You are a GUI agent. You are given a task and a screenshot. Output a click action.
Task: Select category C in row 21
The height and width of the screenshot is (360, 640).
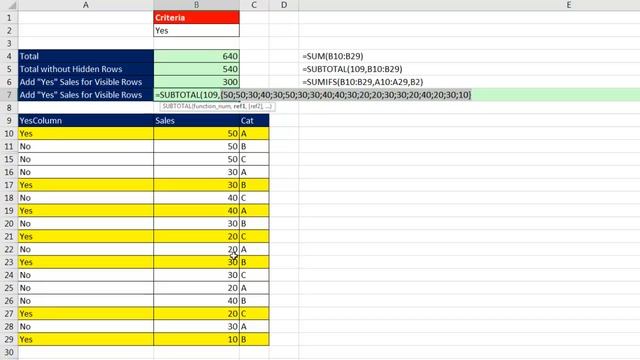254,236
